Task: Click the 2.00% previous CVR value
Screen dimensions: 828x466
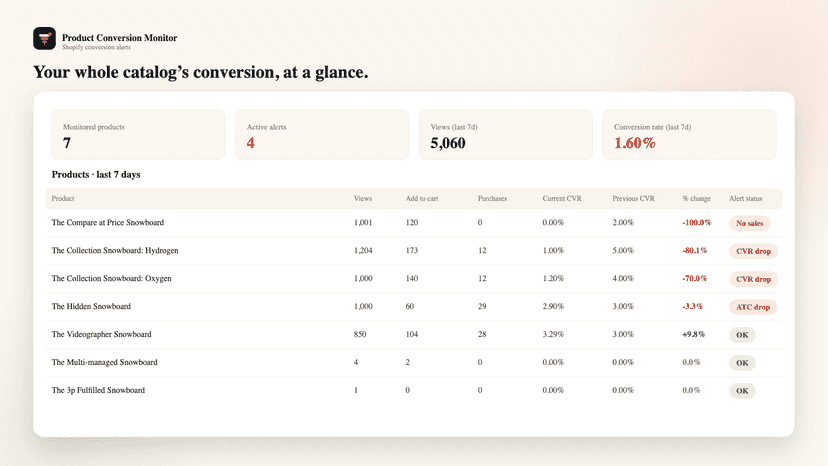Action: point(623,222)
